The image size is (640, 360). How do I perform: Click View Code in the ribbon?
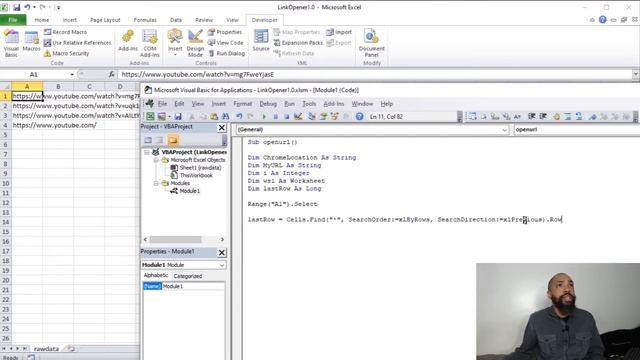pyautogui.click(x=226, y=42)
